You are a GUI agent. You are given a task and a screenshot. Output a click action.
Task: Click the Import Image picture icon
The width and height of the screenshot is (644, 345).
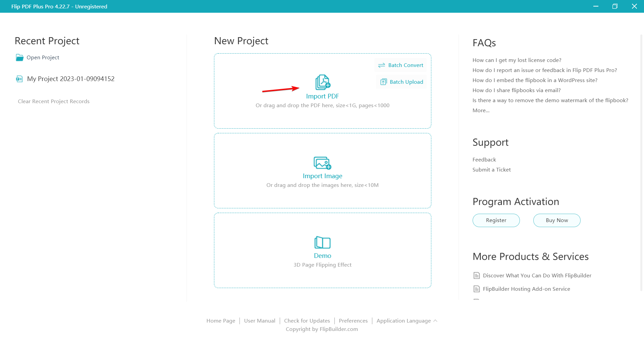pos(322,163)
